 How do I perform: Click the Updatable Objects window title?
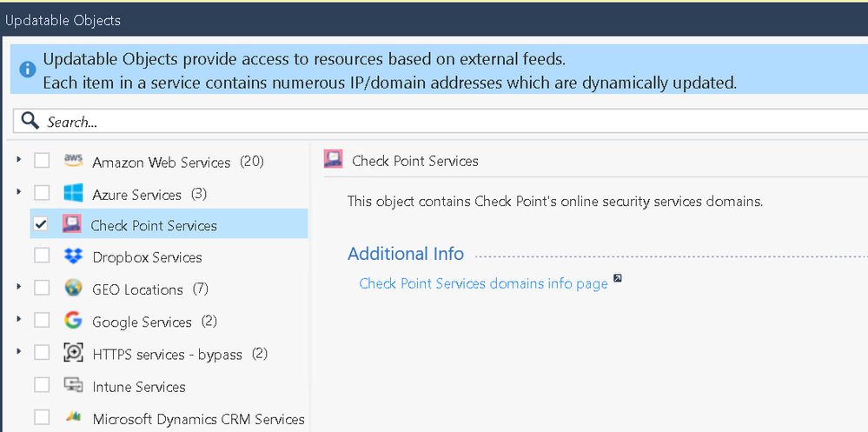click(63, 21)
